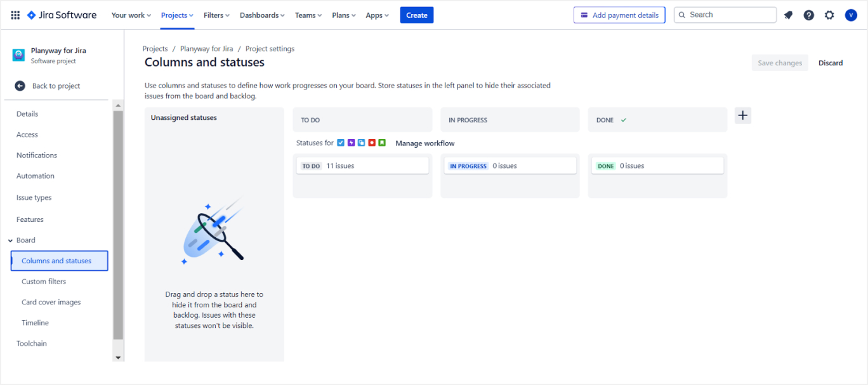
Task: Open the app switcher grid icon
Action: tap(15, 15)
